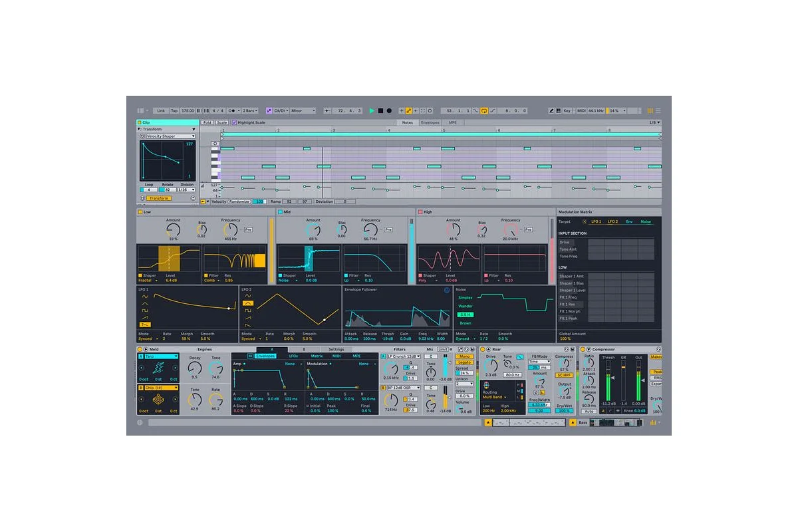Click the Roar Drive knob
Viewport: 798px width, 532px height.
coord(491,366)
